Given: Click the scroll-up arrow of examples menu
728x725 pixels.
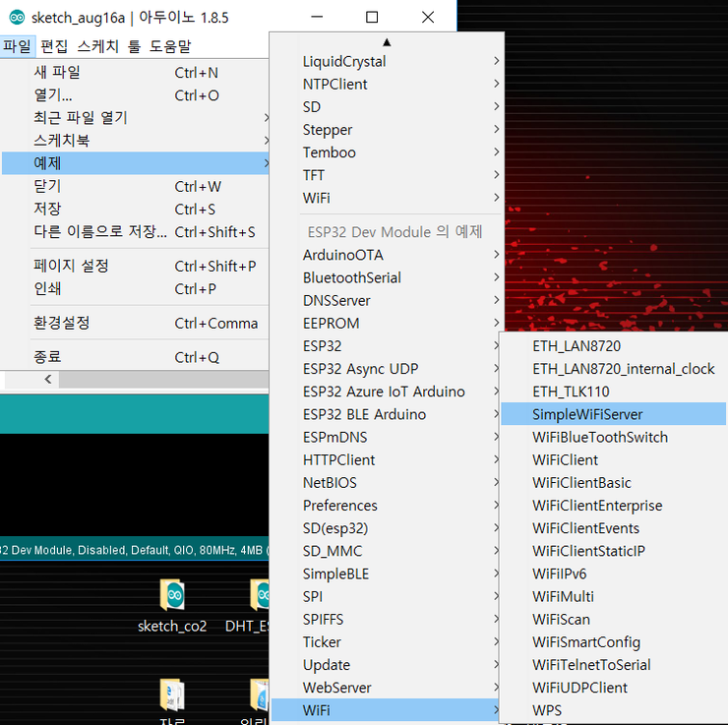Looking at the screenshot, I should coord(387,42).
